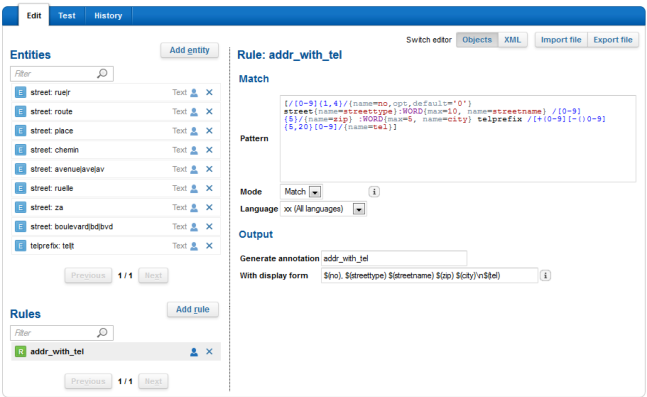Click user icon for 'street: boulevard|bd|bvd'
This screenshot has height=397, width=647.
pyautogui.click(x=194, y=227)
